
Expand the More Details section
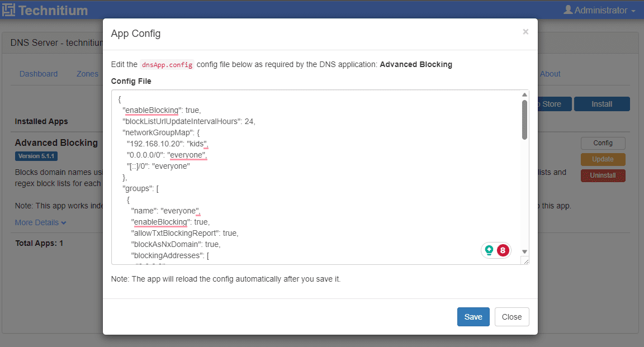[40, 222]
